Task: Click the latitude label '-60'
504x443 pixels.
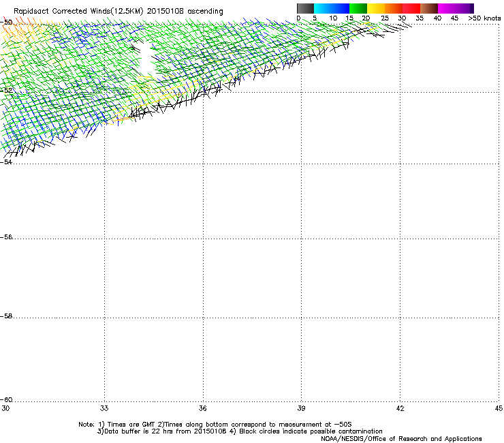Action: click(6, 400)
